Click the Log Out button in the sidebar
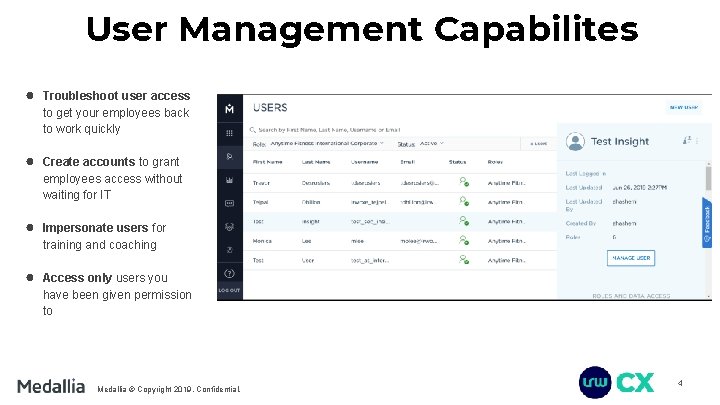This screenshot has height=405, width=720. pos(230,290)
